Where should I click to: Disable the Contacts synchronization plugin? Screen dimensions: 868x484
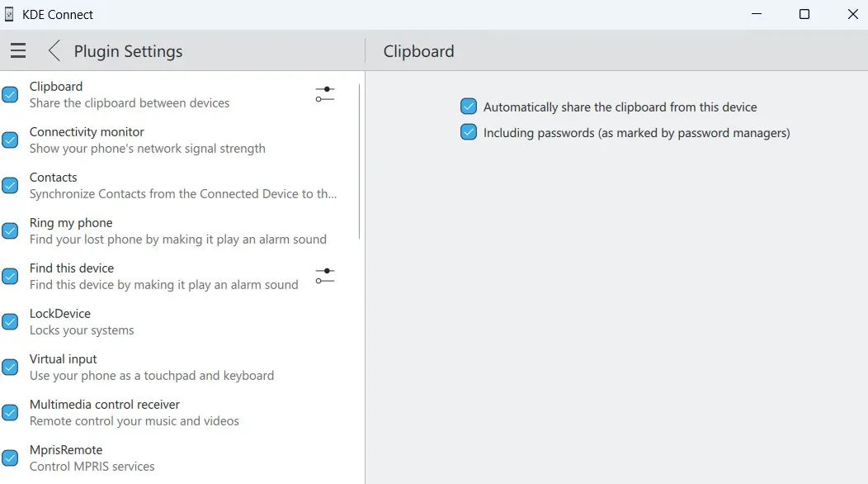point(11,185)
